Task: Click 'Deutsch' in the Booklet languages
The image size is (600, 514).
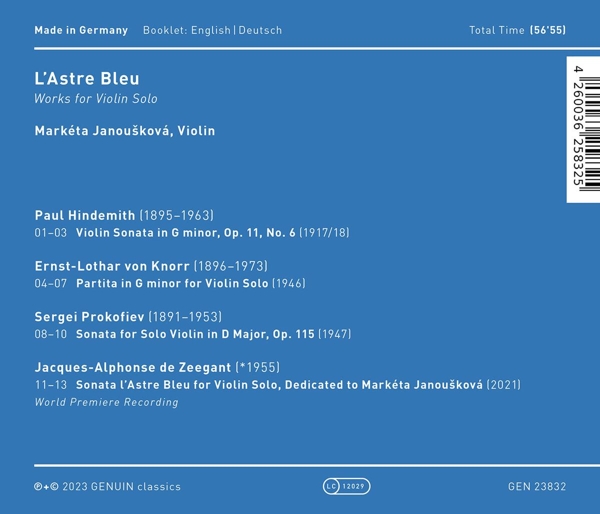Action: click(x=260, y=30)
